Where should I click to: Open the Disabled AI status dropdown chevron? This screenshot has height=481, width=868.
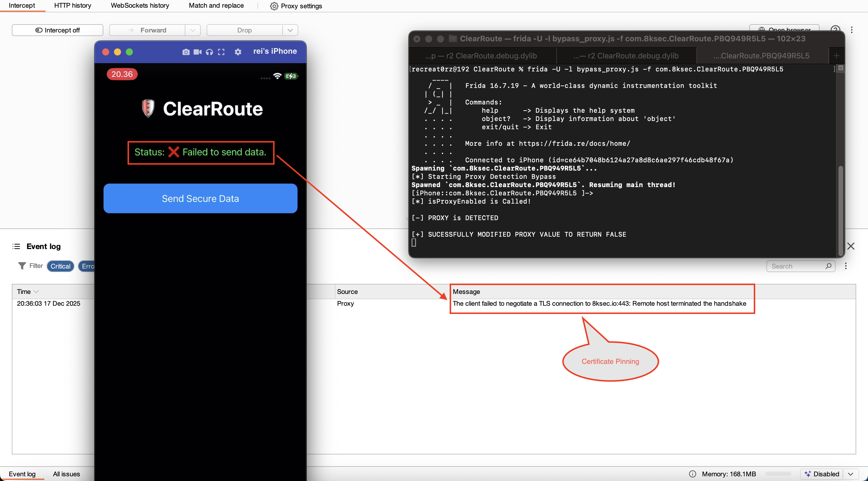(851, 474)
